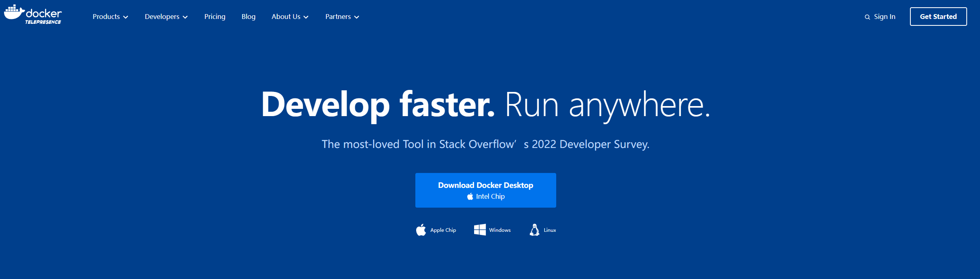Click the Telepresence text in logo
This screenshot has width=980, height=279.
43,22
